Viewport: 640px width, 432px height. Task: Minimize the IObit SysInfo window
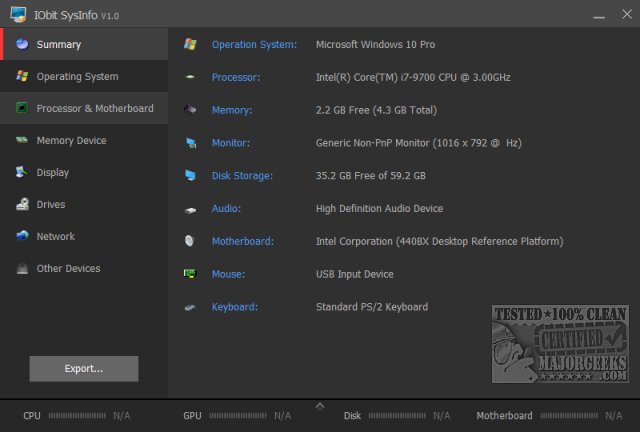pos(597,16)
